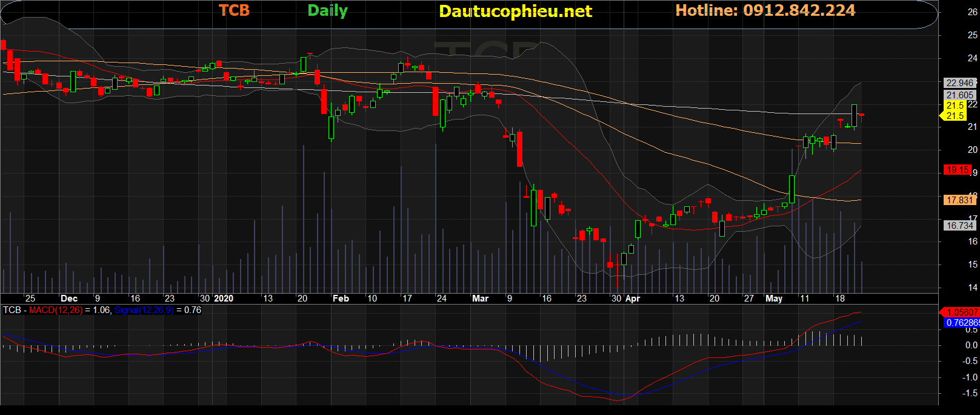Click the 21.605 gray price label

point(959,95)
